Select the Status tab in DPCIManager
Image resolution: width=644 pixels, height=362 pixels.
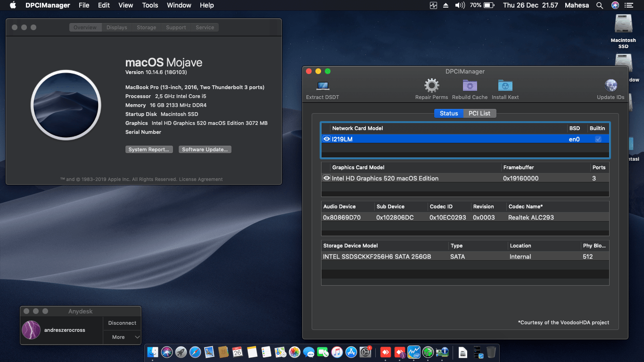(449, 113)
